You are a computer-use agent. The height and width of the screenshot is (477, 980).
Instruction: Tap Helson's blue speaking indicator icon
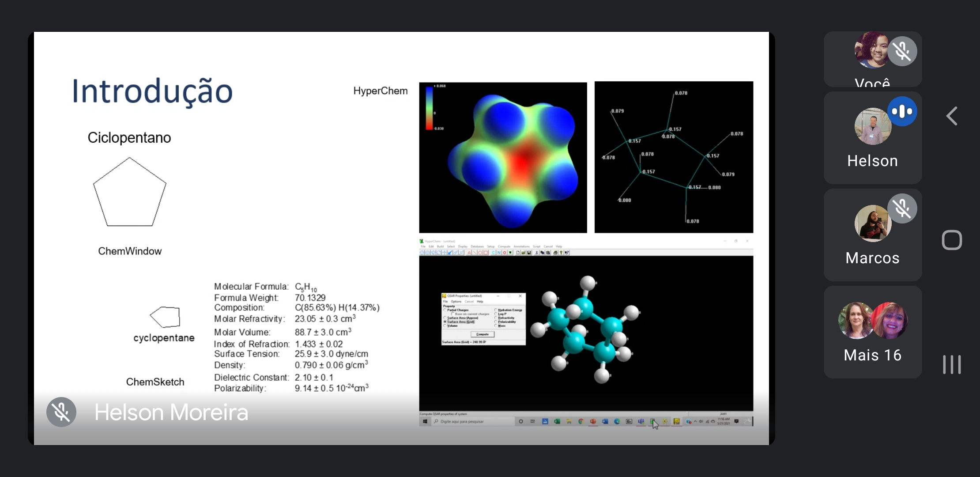coord(902,111)
